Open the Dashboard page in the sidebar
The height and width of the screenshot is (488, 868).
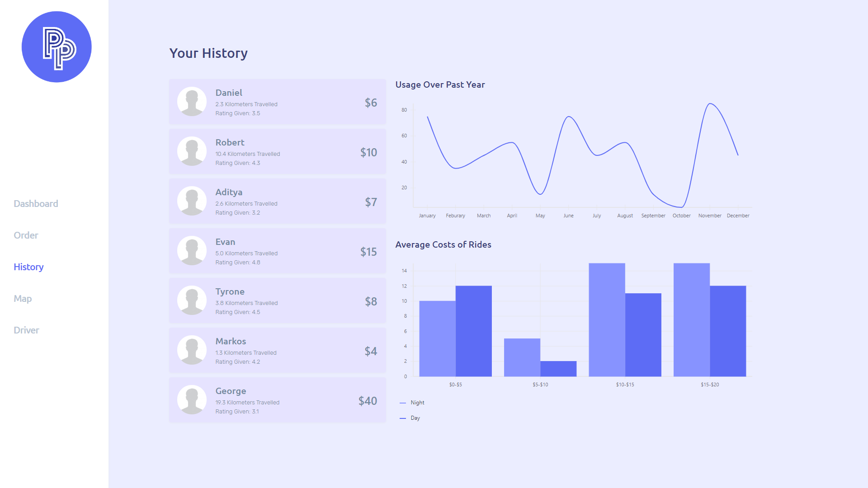[x=36, y=204]
